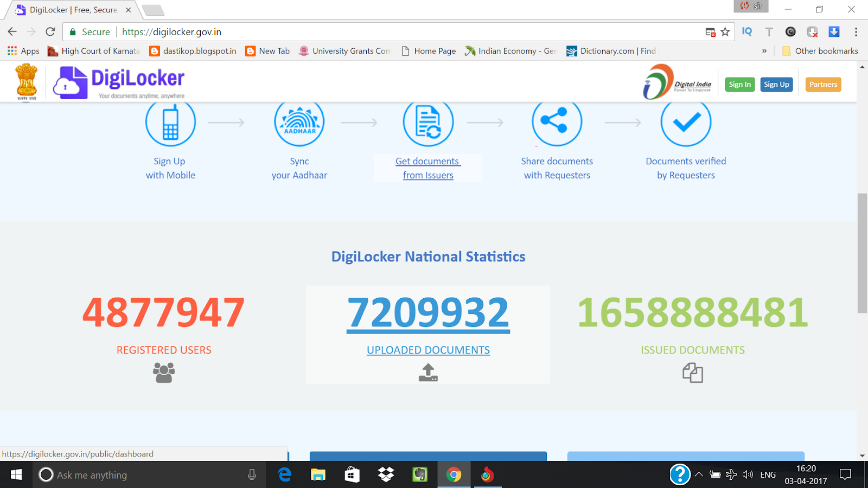The image size is (868, 488).
Task: Show hidden system tray icons
Action: [699, 475]
